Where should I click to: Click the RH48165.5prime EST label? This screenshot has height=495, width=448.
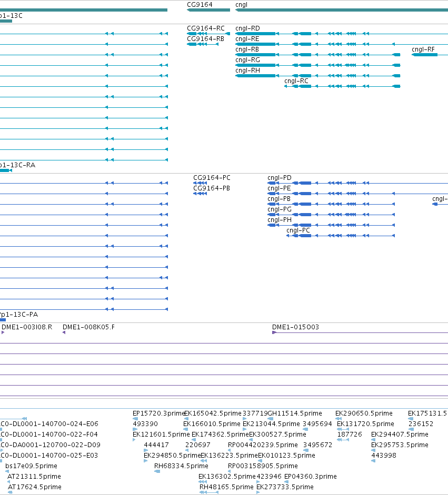click(226, 487)
